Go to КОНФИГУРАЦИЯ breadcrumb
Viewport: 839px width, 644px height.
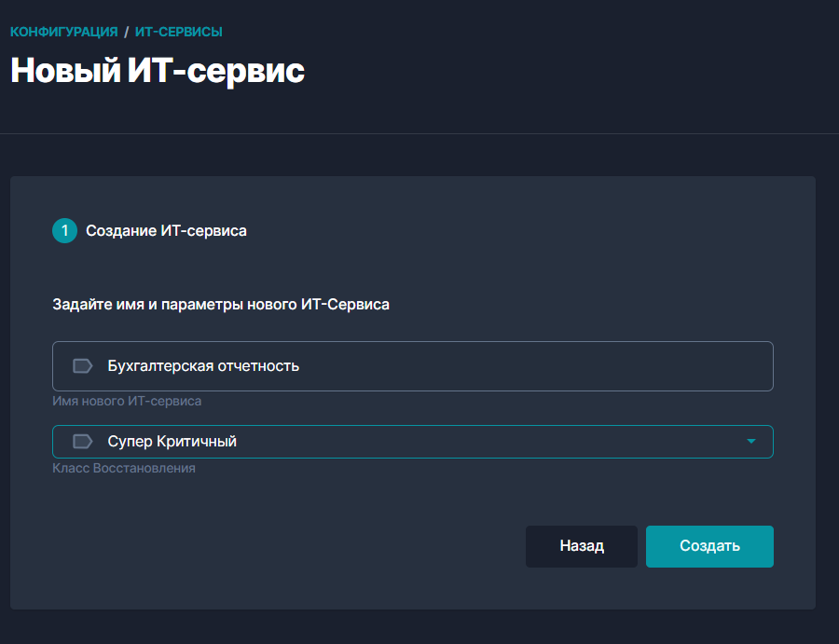tap(63, 32)
